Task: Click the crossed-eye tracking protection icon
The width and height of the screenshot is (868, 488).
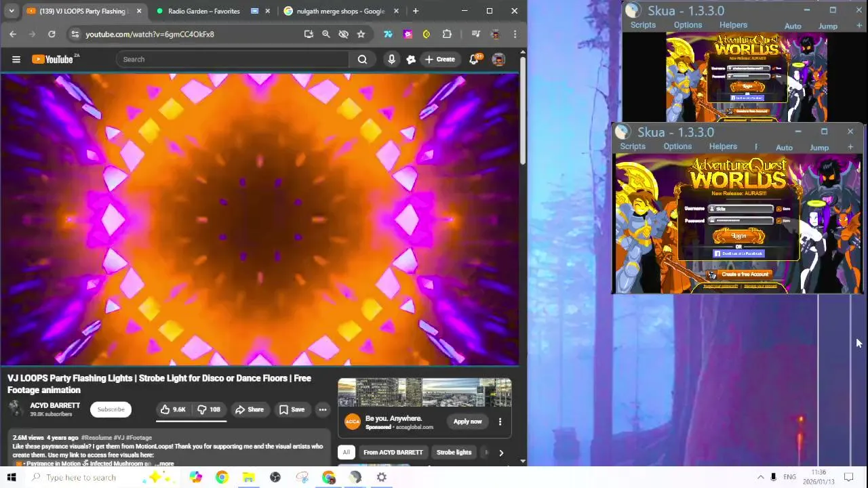Action: coord(343,34)
